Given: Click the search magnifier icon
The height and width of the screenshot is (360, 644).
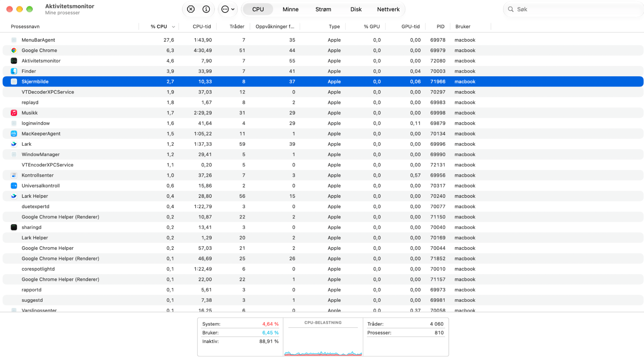Looking at the screenshot, I should [x=511, y=9].
